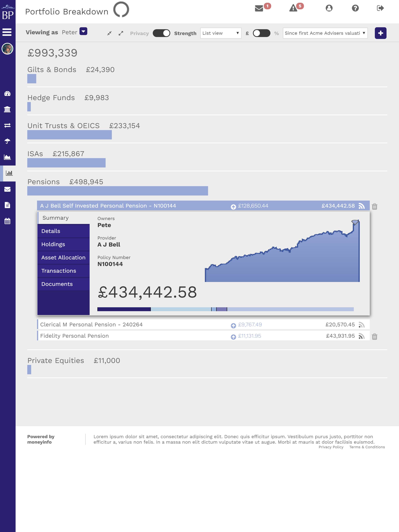The height and width of the screenshot is (532, 399).
Task: Click the Unit Trusts & OEICS bar
Action: (x=70, y=135)
